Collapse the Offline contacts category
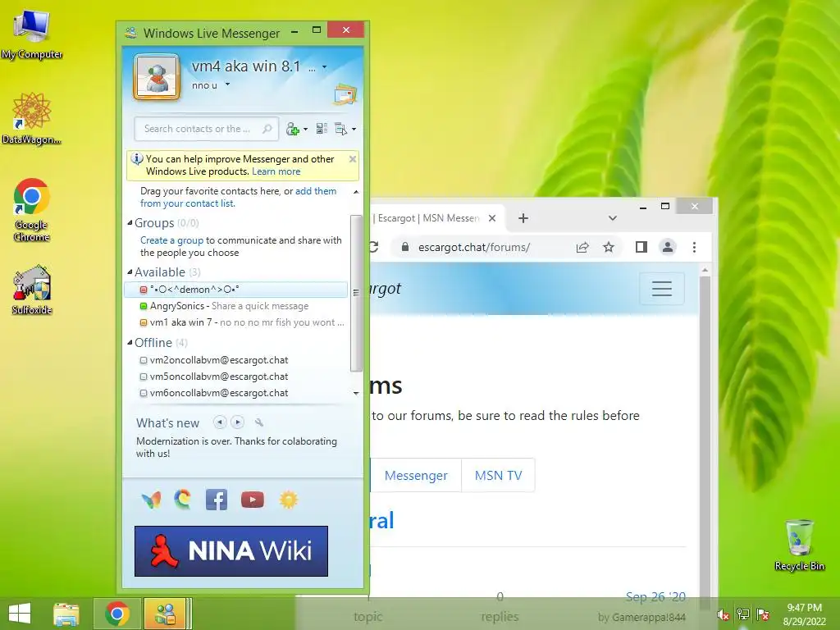 130,343
